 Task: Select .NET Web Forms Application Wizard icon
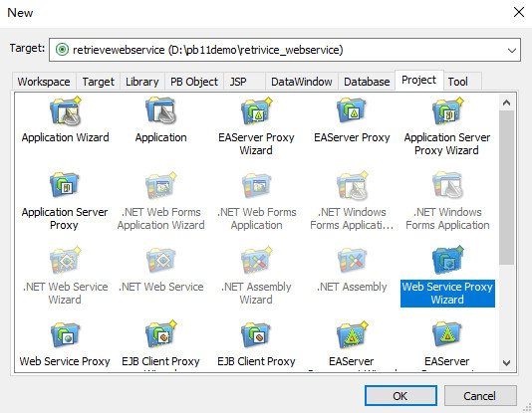160,185
